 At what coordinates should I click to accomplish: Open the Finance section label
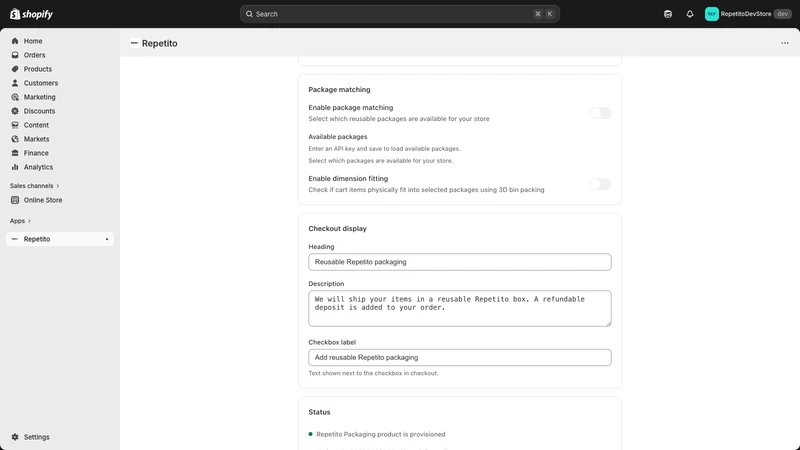coord(36,153)
